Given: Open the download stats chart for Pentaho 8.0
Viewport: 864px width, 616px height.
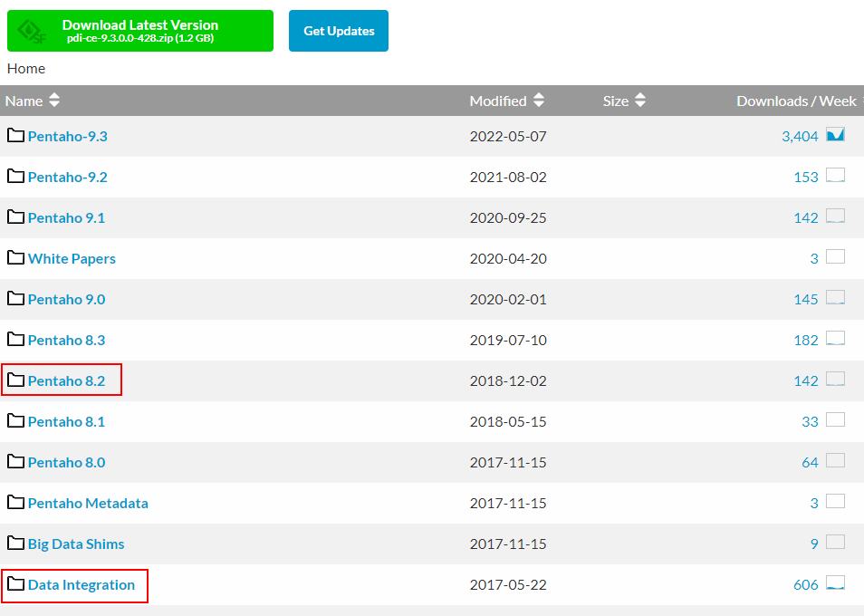Looking at the screenshot, I should coord(835,460).
